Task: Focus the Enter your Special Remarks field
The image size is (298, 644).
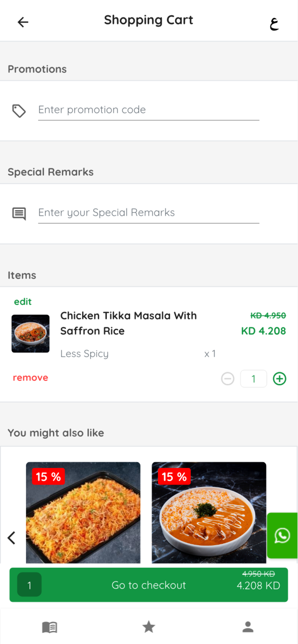Action: (x=149, y=213)
